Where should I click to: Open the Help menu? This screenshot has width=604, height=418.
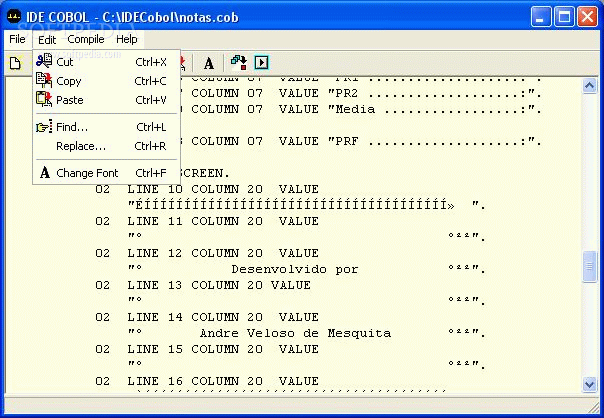pos(127,39)
